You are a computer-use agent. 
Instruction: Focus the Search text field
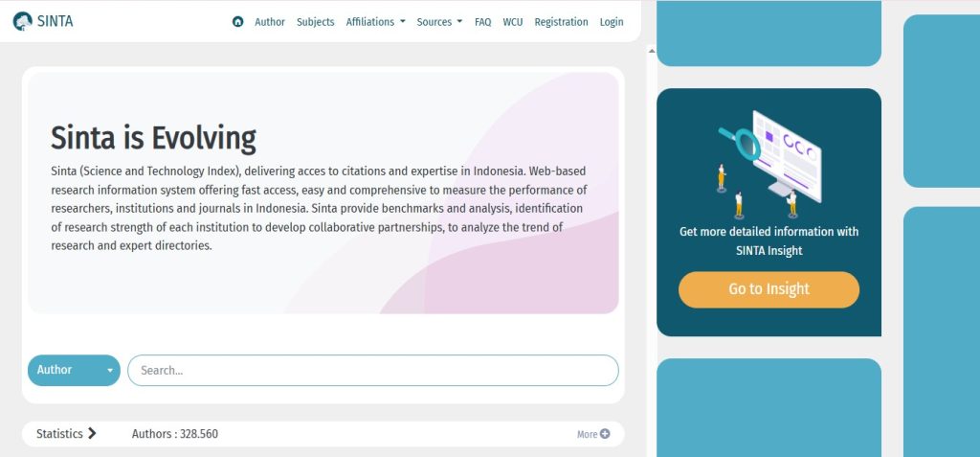tap(373, 370)
